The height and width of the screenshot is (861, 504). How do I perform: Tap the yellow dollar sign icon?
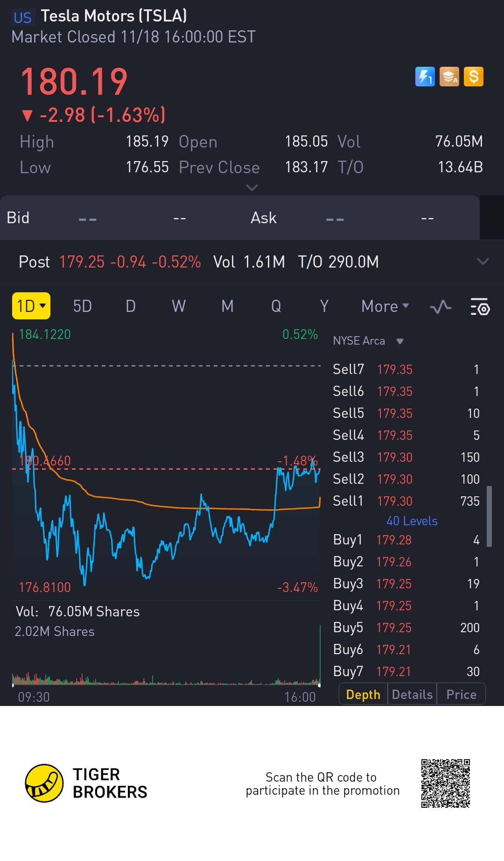pyautogui.click(x=474, y=77)
